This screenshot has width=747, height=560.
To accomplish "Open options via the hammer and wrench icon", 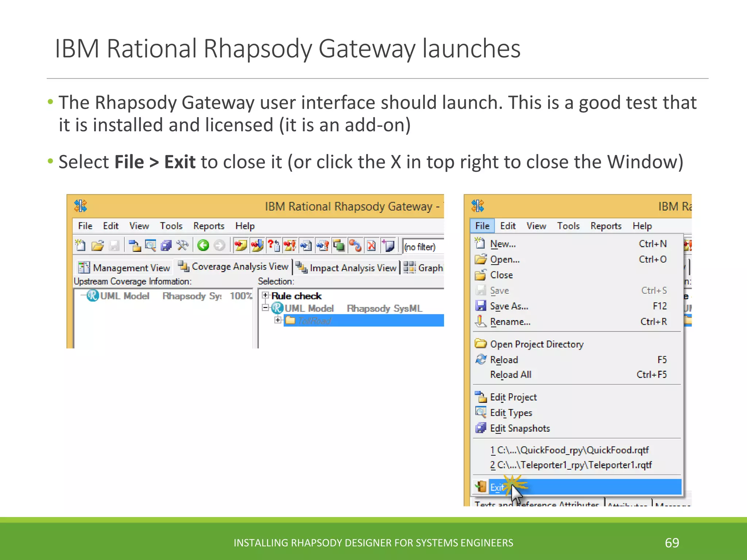I will 182,245.
